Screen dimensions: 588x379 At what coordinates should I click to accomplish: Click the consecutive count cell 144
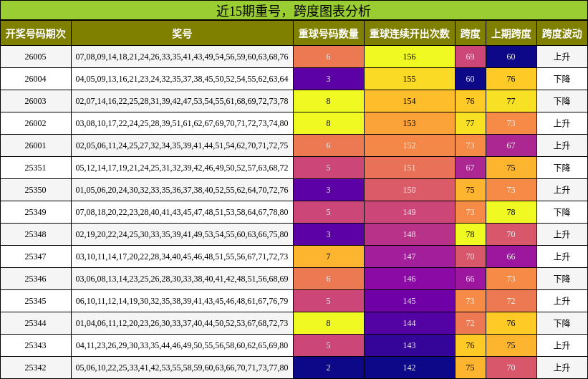pos(410,322)
